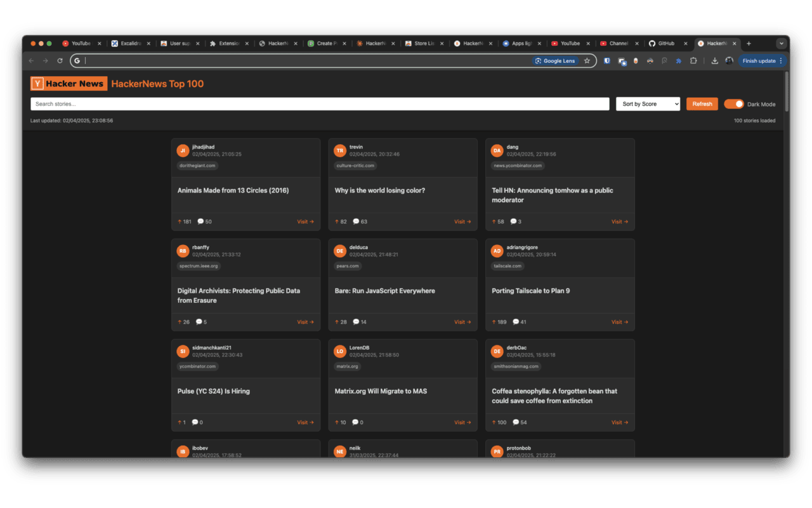Open the profile avatar in Chrome toolbar
812x508 pixels.
pos(730,61)
